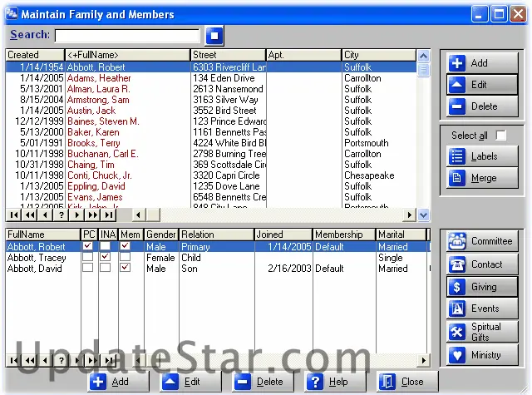Click family list horizontal scroll left arrow
532x395 pixels.
coord(139,215)
